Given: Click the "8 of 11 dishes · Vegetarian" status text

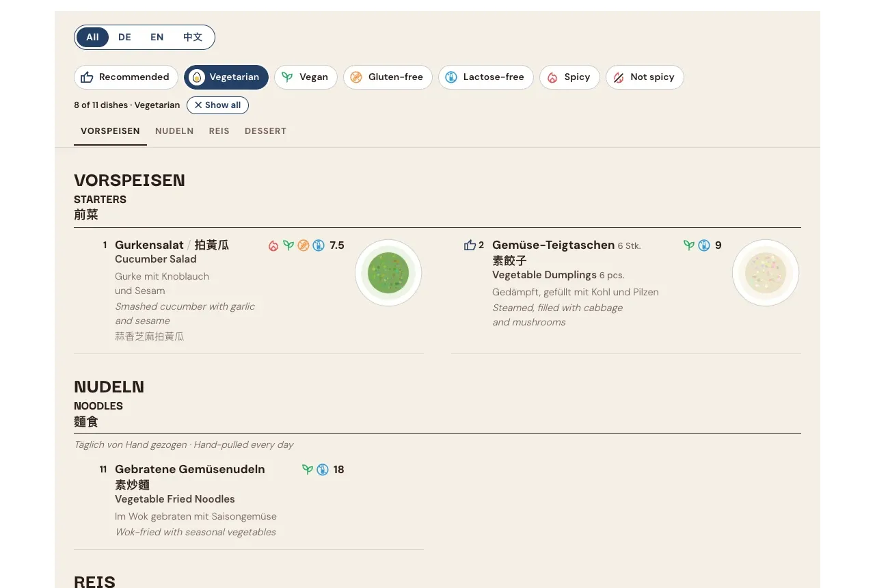Looking at the screenshot, I should tap(127, 105).
